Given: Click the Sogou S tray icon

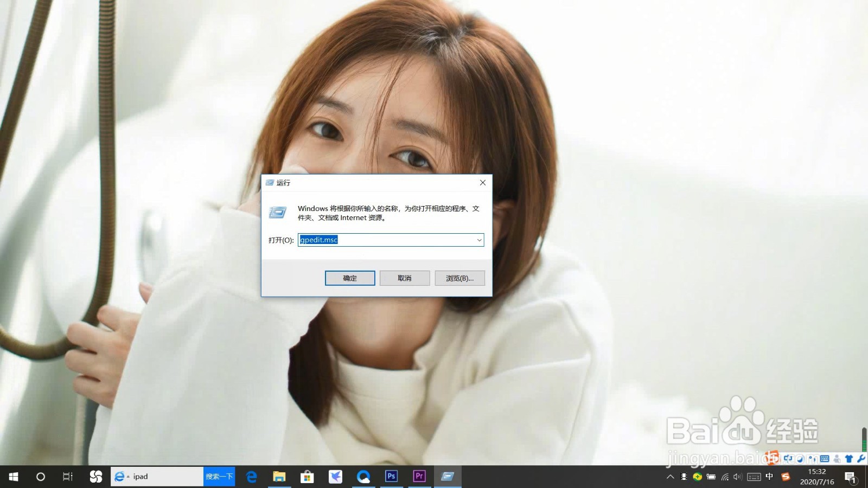Looking at the screenshot, I should (x=786, y=477).
